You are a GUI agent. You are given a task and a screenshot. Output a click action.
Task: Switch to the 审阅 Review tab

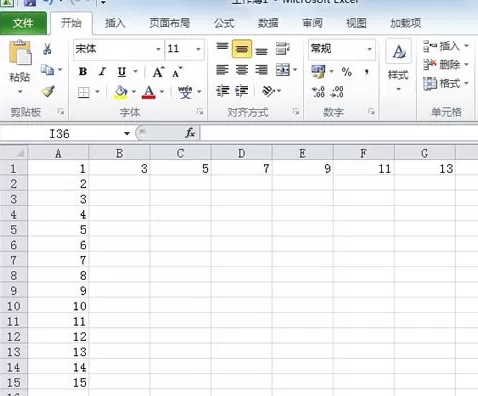312,23
